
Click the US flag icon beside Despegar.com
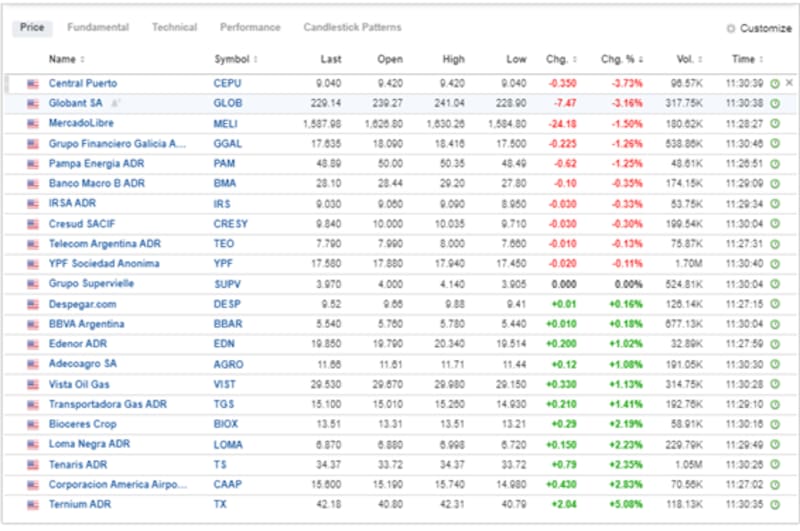click(33, 304)
